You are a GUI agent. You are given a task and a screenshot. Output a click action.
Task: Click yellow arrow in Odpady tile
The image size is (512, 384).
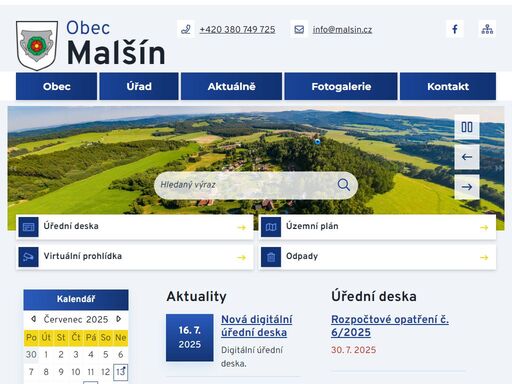(x=484, y=257)
